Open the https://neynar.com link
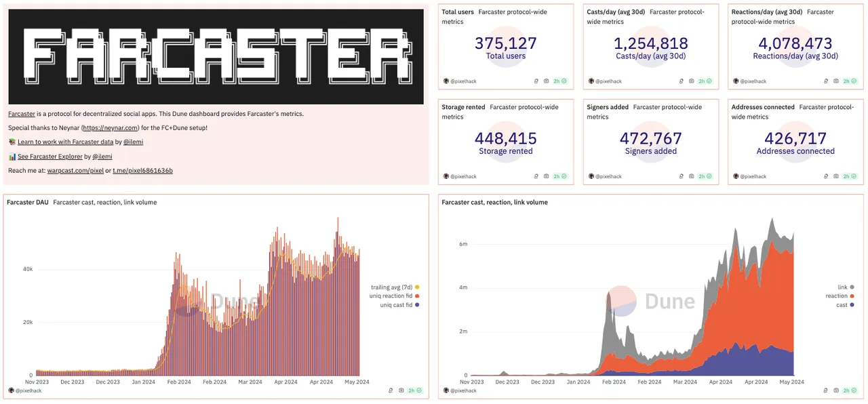 point(111,128)
